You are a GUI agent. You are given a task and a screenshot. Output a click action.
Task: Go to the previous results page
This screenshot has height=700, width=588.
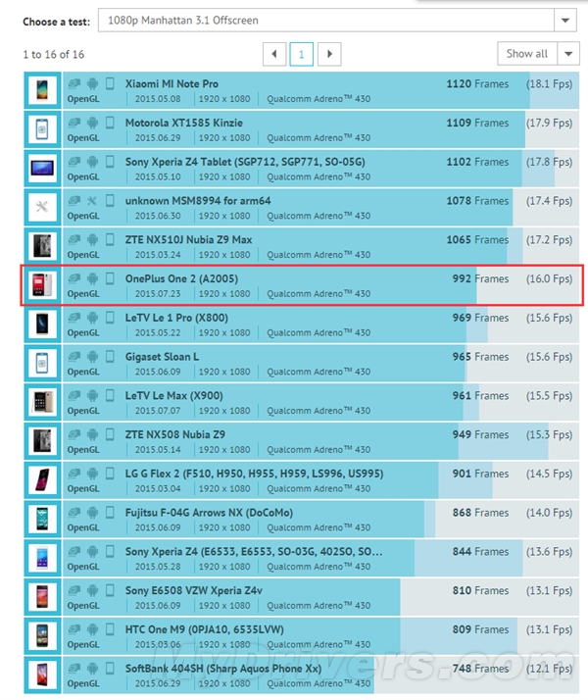click(274, 54)
